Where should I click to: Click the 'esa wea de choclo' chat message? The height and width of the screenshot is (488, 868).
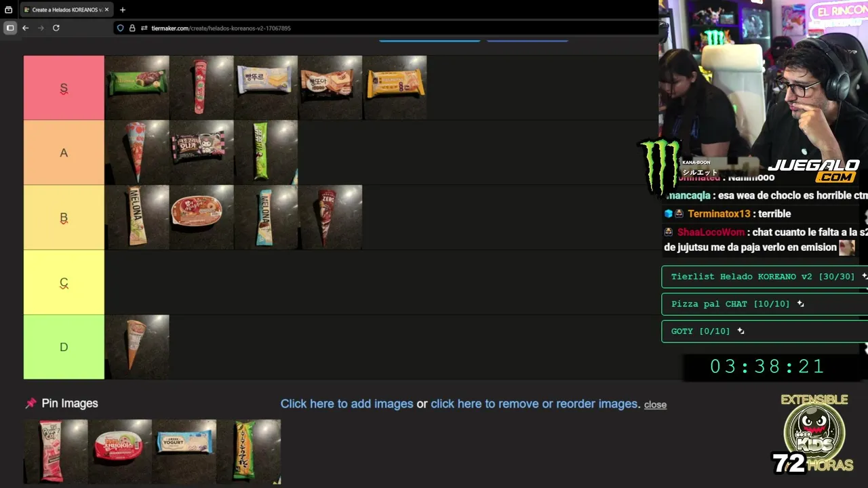point(766,195)
